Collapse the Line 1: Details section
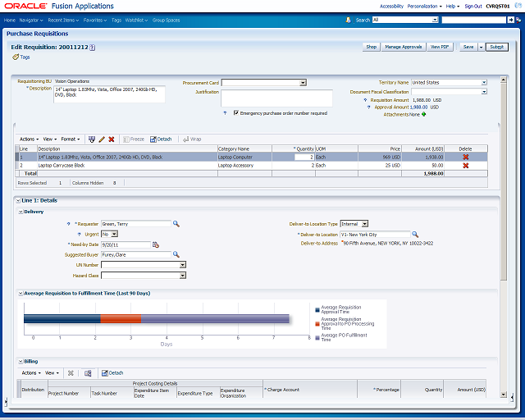 coord(18,201)
